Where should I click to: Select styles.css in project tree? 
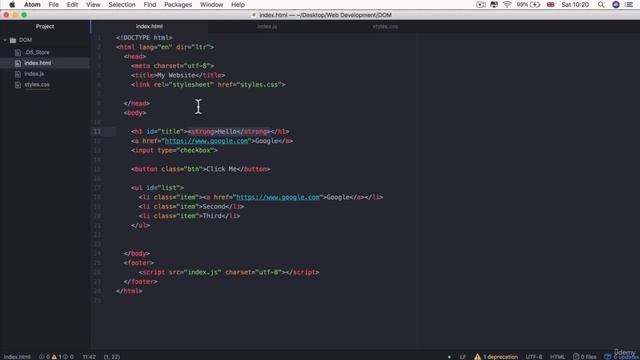37,84
